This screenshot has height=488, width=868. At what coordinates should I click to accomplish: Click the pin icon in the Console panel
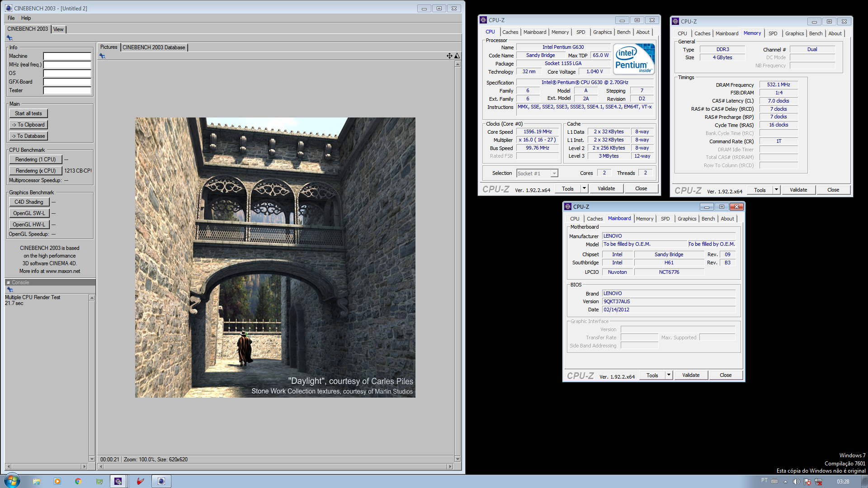tap(9, 290)
